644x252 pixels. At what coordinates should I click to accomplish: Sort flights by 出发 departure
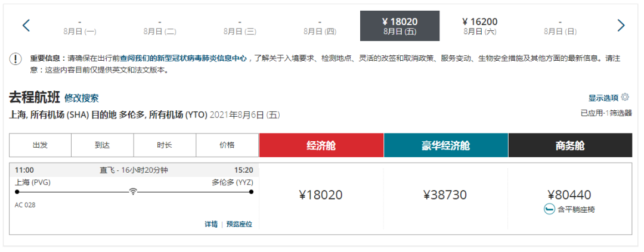pos(41,145)
